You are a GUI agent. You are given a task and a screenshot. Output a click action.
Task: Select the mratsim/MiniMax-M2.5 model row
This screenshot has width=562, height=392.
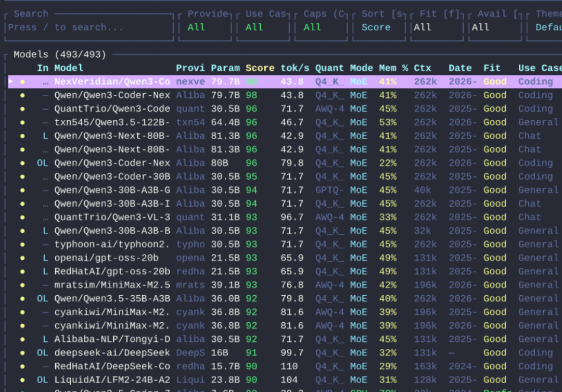[283, 285]
